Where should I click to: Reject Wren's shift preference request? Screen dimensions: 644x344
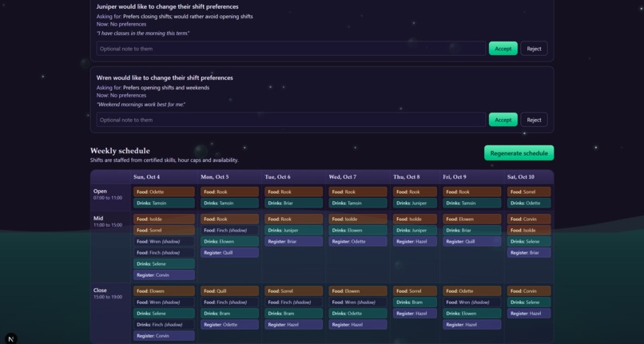pos(534,120)
